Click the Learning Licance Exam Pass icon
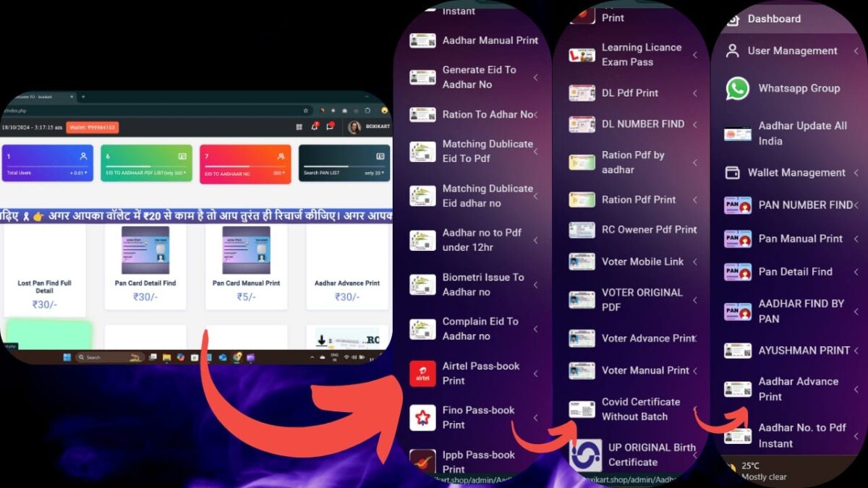 point(582,55)
